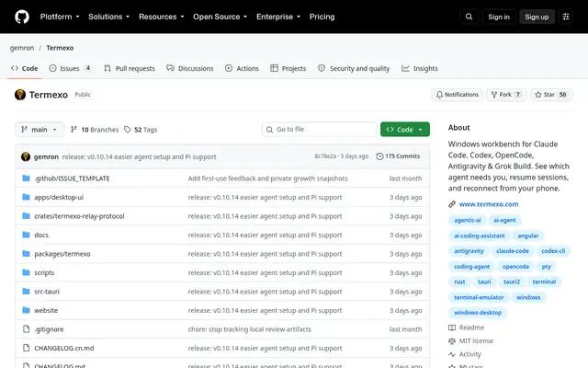The width and height of the screenshot is (588, 368).
Task: Click the tag icon next to 52 Tags
Action: point(128,130)
